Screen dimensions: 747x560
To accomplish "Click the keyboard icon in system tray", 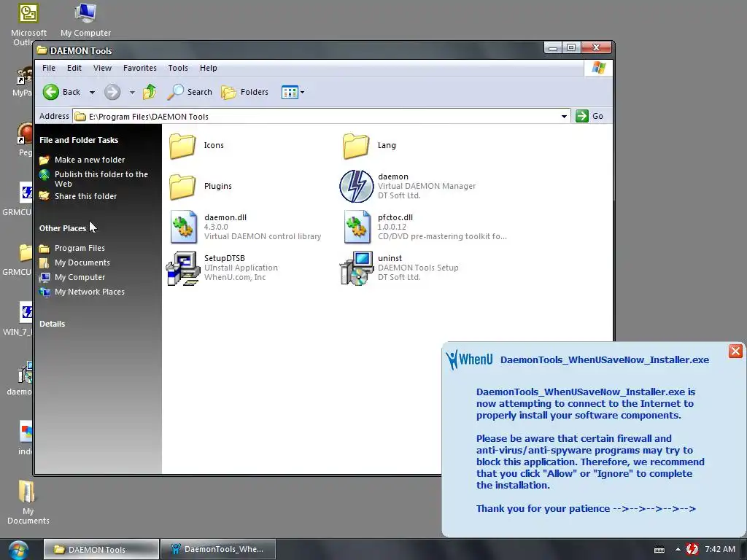I will tap(659, 550).
